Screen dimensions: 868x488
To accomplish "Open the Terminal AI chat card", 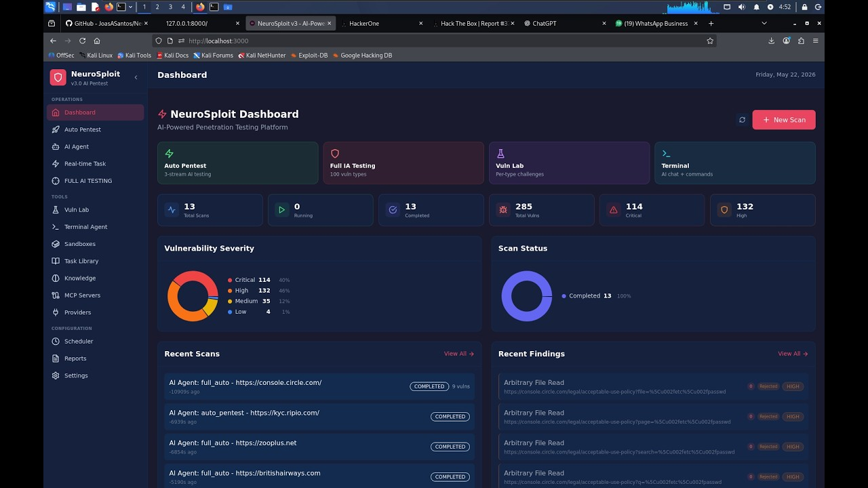I will [735, 163].
